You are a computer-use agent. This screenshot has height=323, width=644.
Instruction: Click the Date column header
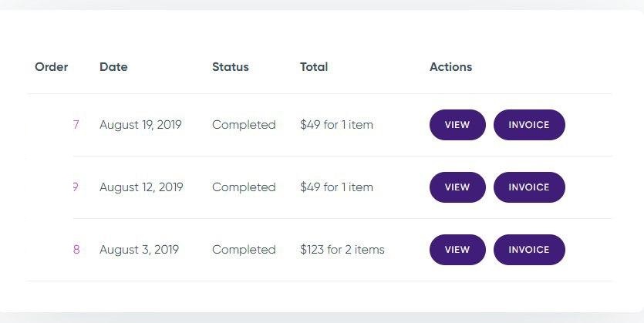[x=113, y=67]
